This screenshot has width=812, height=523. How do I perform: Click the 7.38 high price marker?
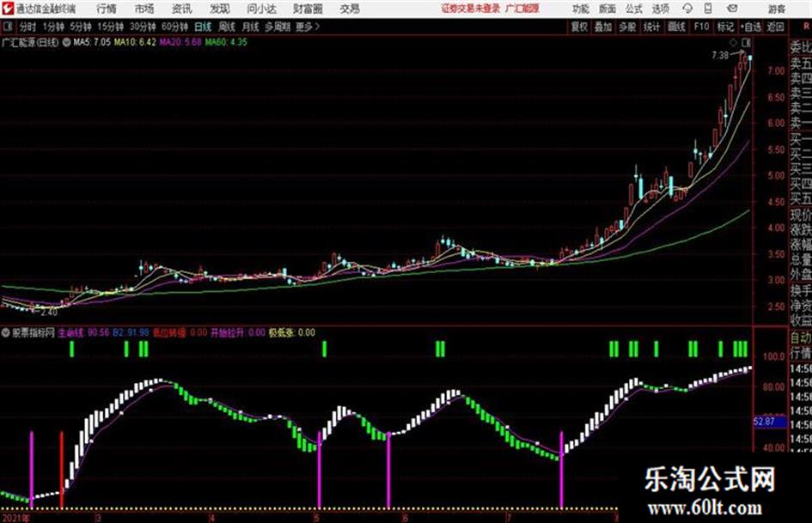720,55
